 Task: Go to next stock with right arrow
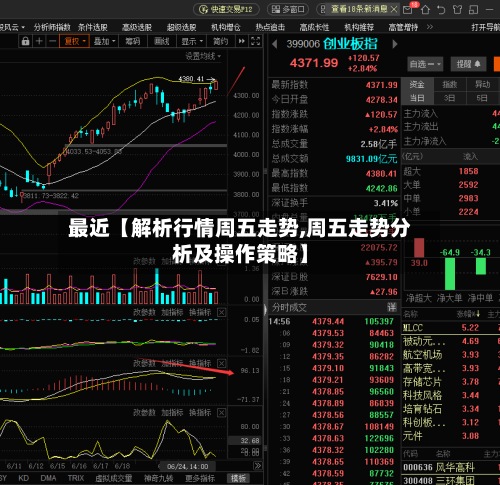pos(395,44)
